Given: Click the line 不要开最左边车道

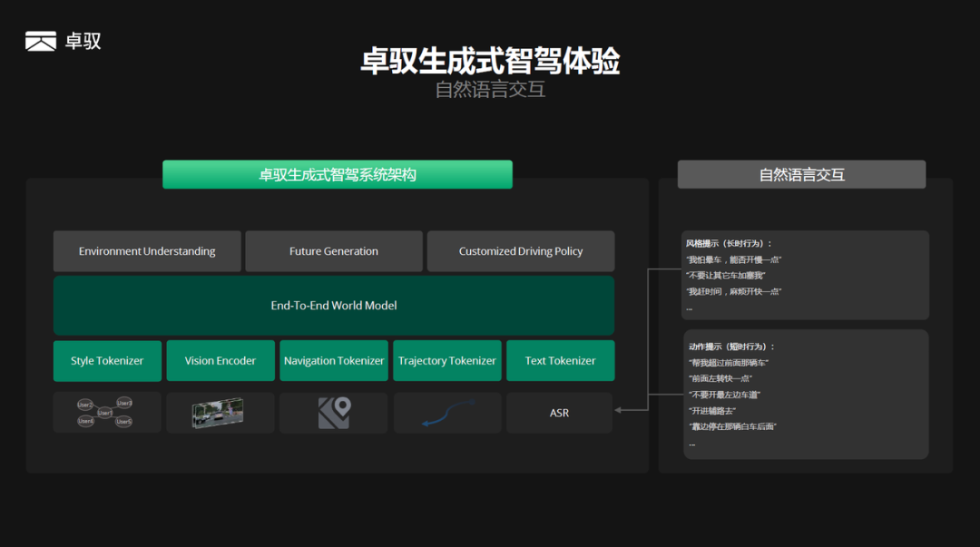Looking at the screenshot, I should 724,395.
